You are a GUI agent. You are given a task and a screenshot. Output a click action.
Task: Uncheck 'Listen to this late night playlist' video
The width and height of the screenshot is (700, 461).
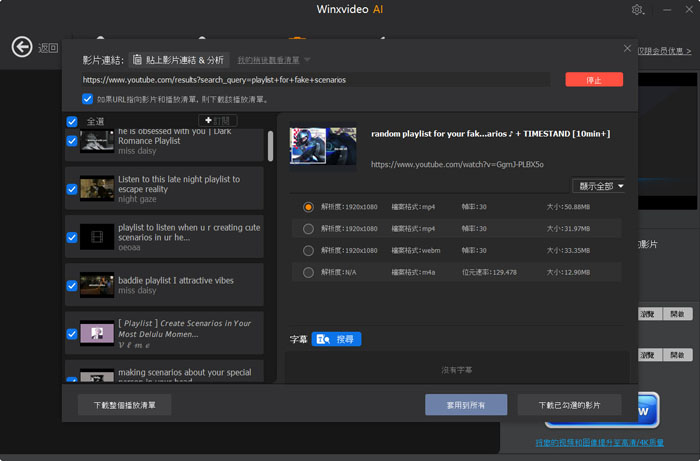(x=72, y=188)
